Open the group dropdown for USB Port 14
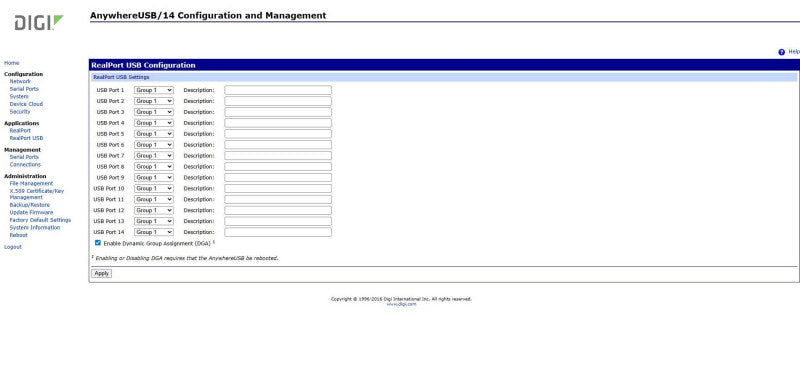Image resolution: width=800 pixels, height=392 pixels. [x=154, y=232]
